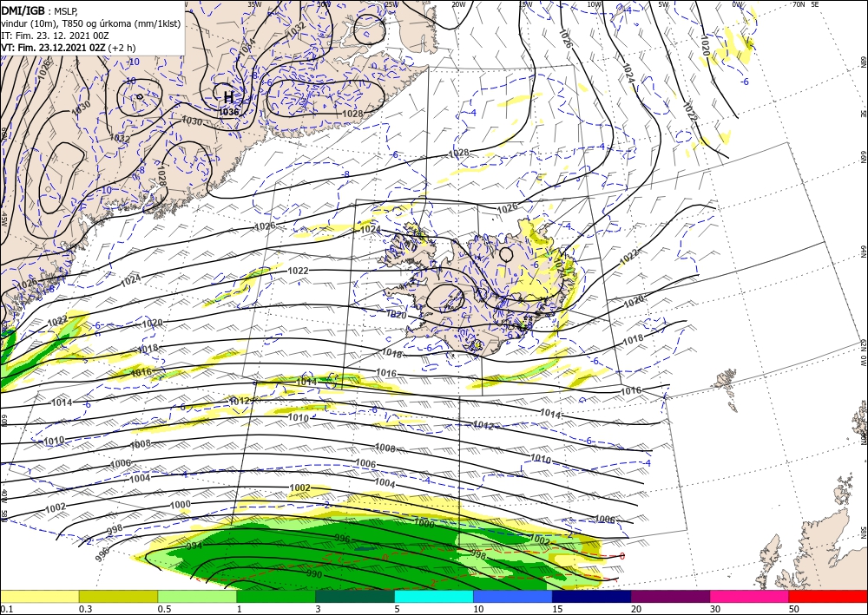
Task: Click the "15" legend value
Action: [557, 609]
